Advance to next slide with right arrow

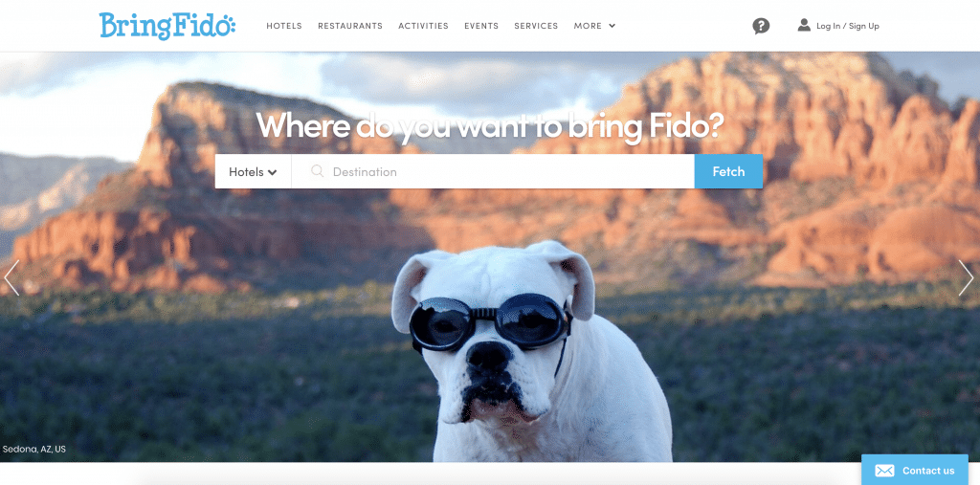[966, 277]
